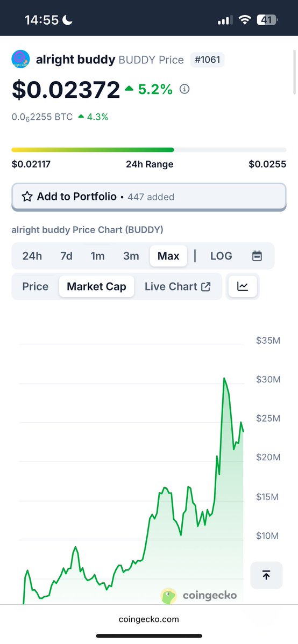Image resolution: width=298 pixels, height=644 pixels.
Task: Choose the 1m time range
Action: [97, 256]
